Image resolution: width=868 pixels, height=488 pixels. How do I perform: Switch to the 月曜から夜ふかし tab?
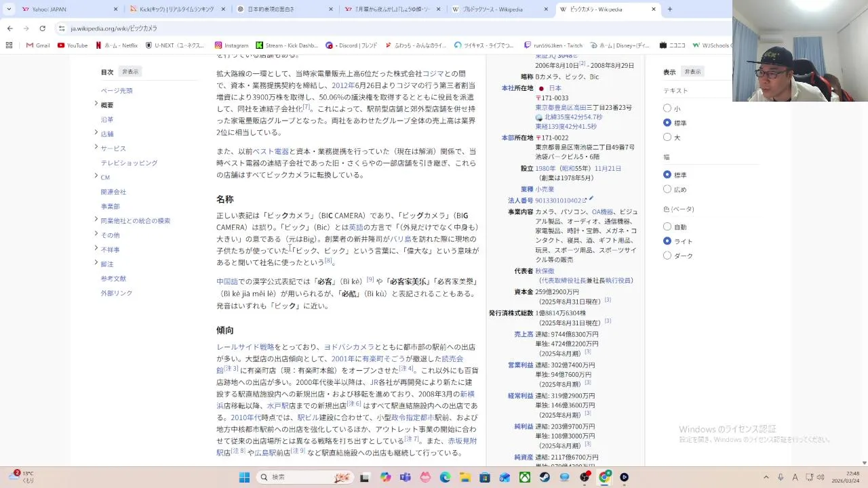[x=393, y=9]
